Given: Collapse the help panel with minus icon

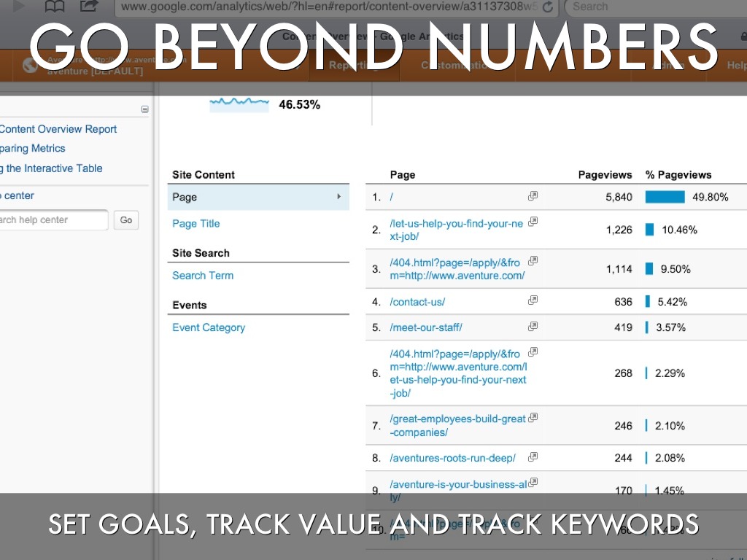Looking at the screenshot, I should tap(144, 109).
